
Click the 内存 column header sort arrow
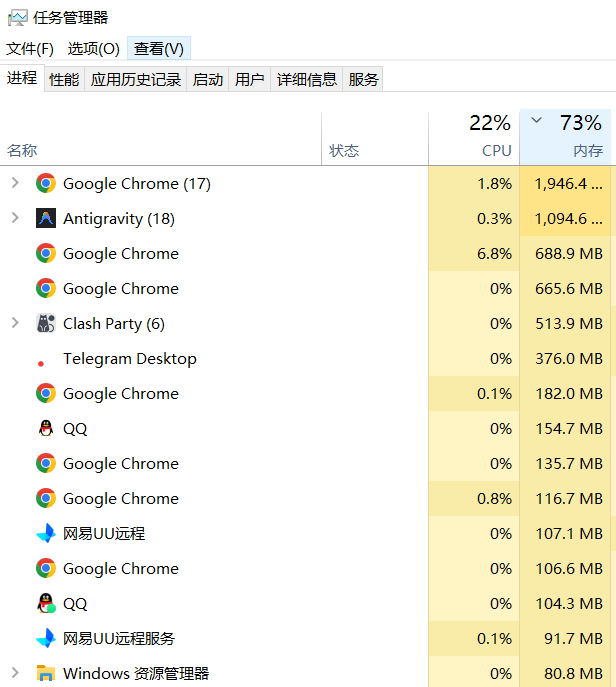(536, 120)
